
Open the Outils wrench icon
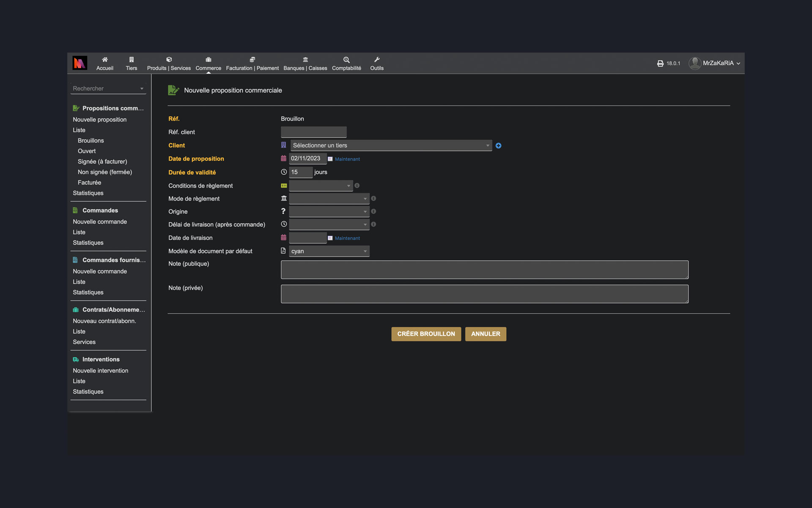pyautogui.click(x=376, y=60)
